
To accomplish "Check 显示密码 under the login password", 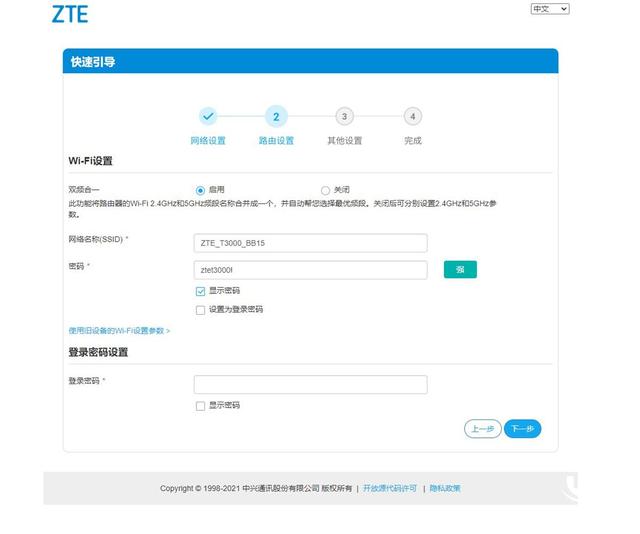I will point(200,406).
